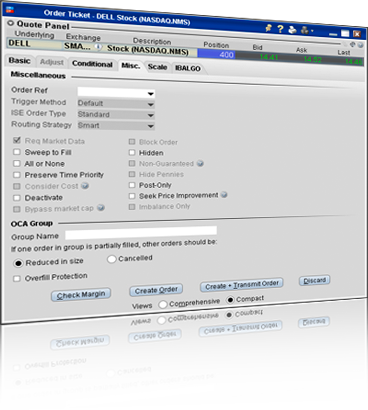Click the Check Margin button
368x410 pixels.
click(81, 295)
